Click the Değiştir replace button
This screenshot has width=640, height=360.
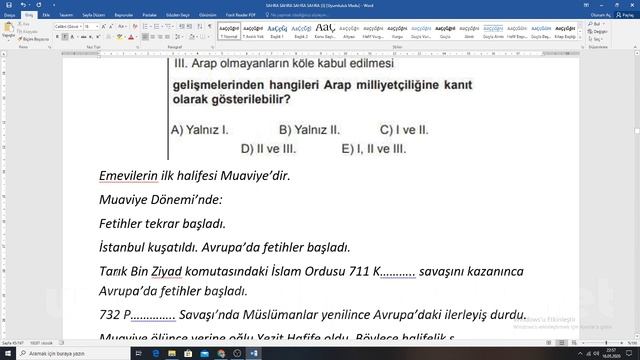(x=598, y=31)
